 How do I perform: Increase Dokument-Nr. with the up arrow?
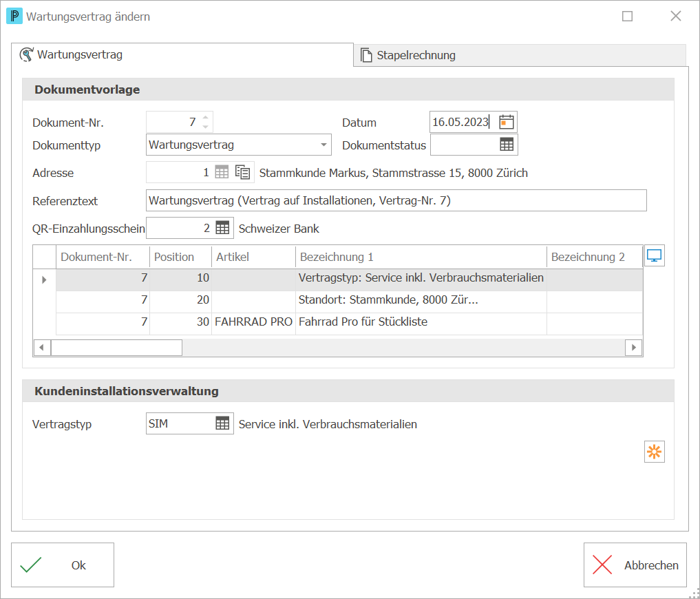pyautogui.click(x=205, y=118)
